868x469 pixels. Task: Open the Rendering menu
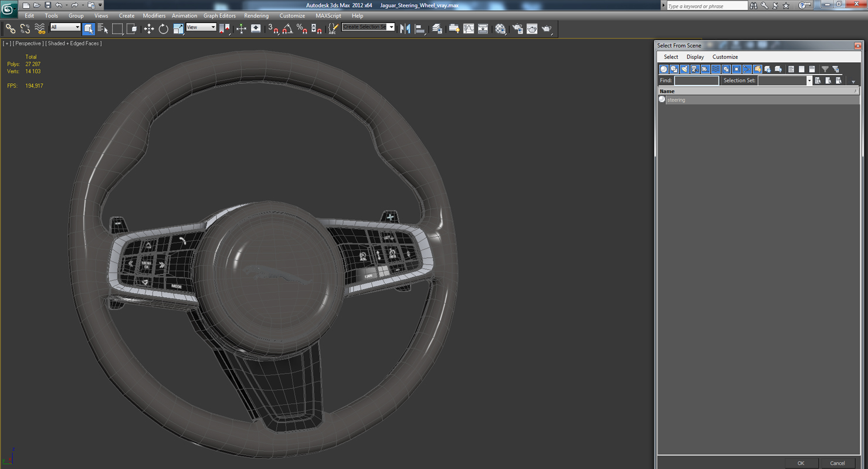click(256, 16)
